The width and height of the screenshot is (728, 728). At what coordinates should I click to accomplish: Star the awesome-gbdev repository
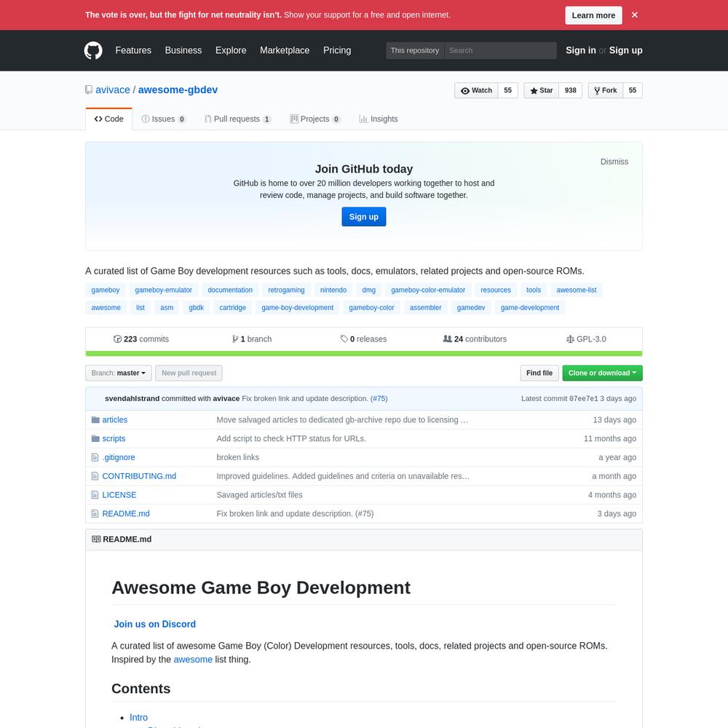pos(542,90)
